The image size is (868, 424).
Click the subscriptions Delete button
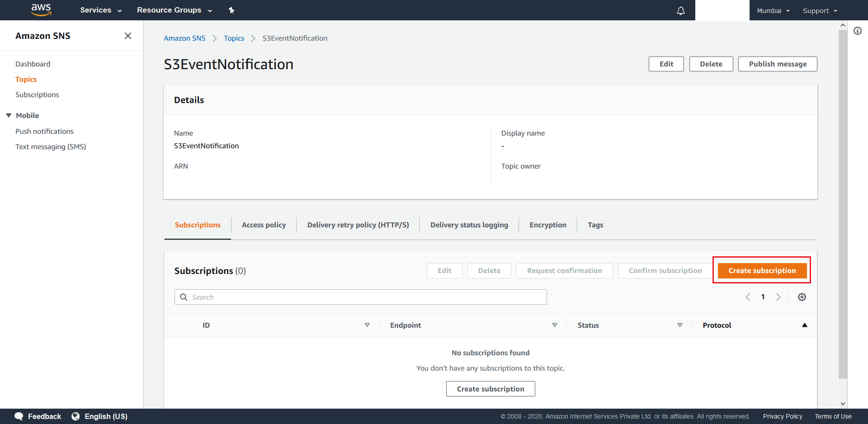(x=489, y=270)
